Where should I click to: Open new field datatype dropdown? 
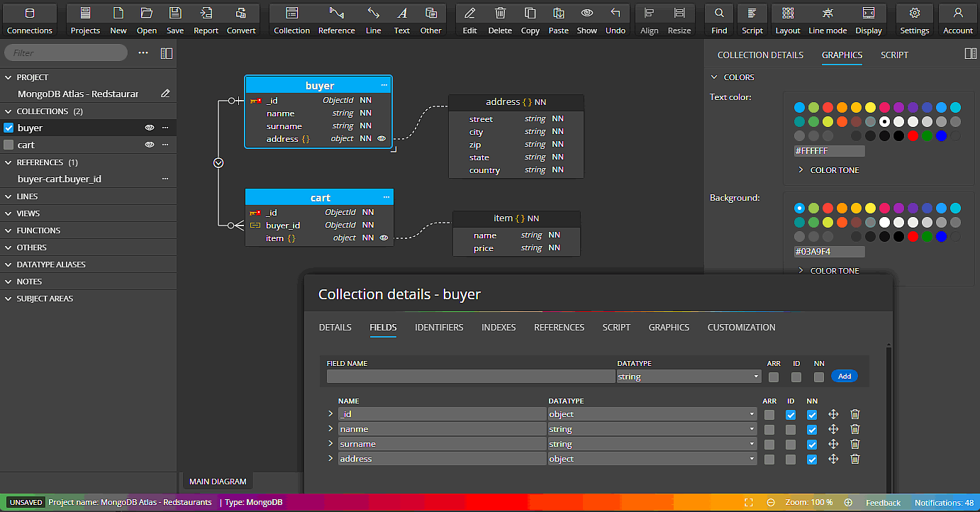tap(689, 377)
